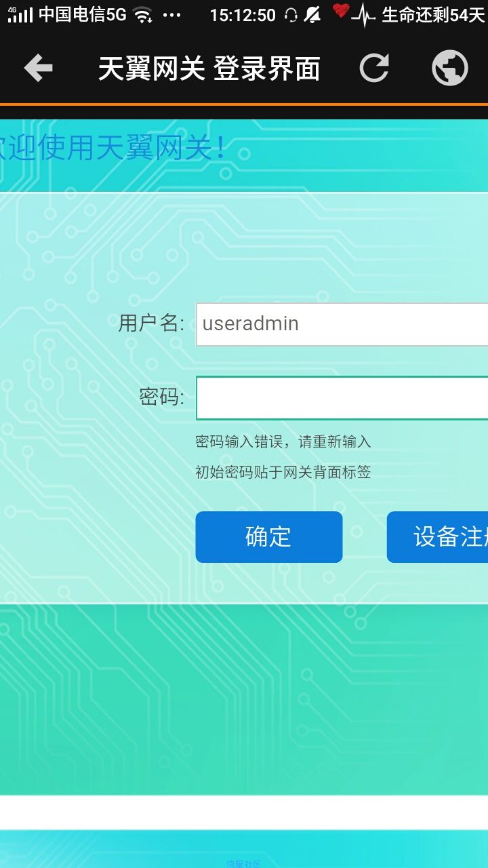The height and width of the screenshot is (868, 488).
Task: Open the globe browser icon
Action: [x=450, y=68]
